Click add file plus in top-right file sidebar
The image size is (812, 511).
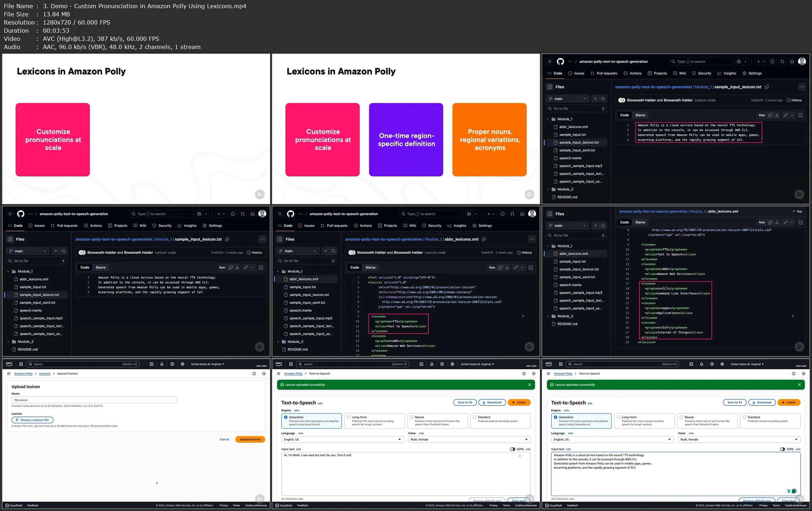[595, 99]
